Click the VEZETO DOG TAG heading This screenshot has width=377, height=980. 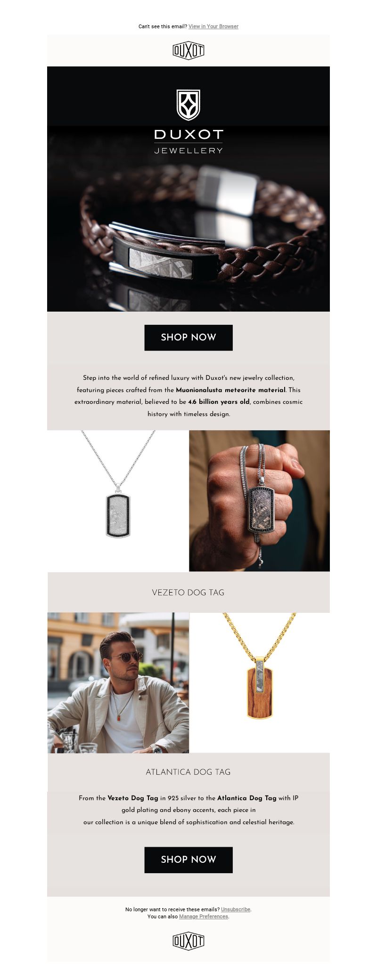(188, 593)
